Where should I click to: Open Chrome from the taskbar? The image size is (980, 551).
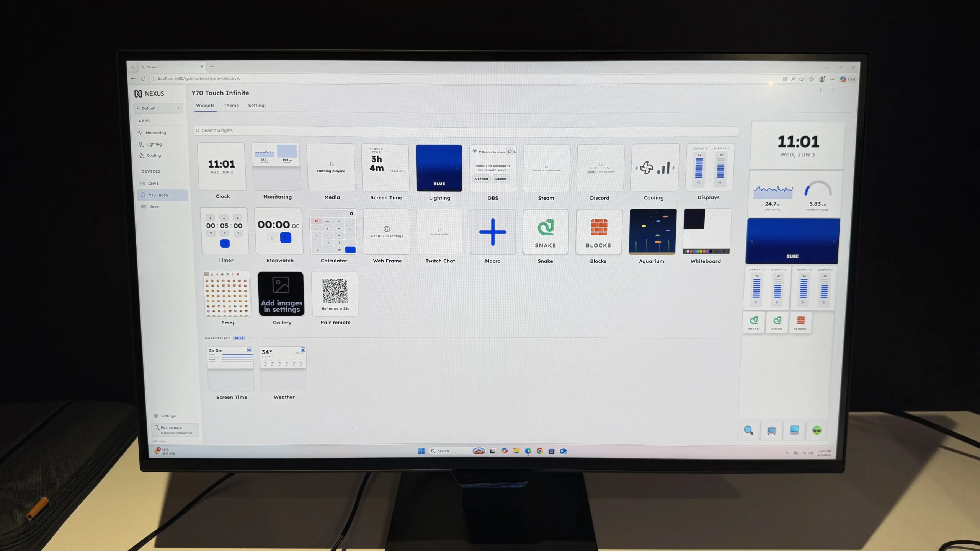point(540,451)
